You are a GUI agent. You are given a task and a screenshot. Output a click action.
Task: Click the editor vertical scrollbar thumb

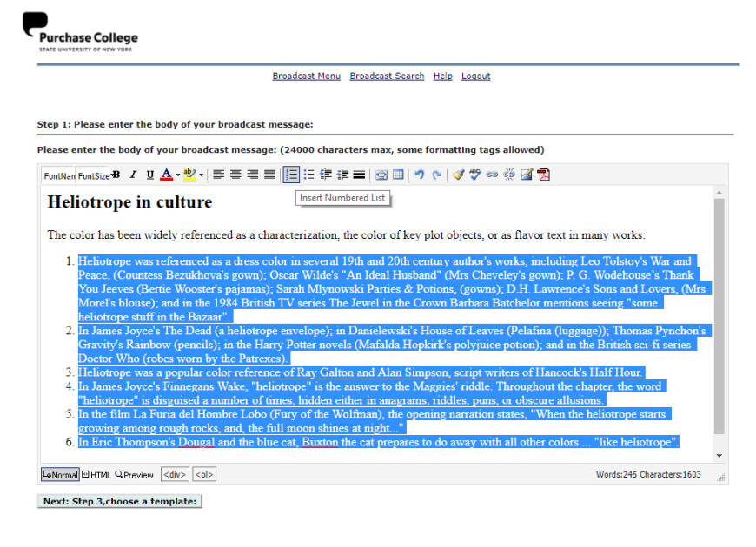coord(719,316)
